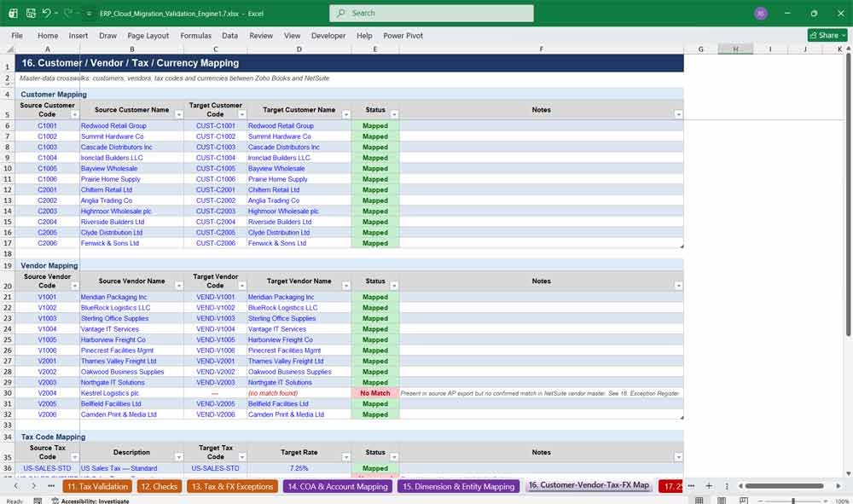Open the Undo history dropdown arrow
Image resolution: width=853 pixels, height=504 pixels.
click(x=56, y=13)
